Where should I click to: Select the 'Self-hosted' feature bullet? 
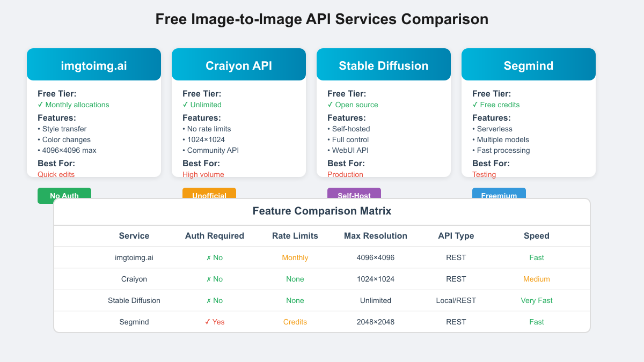pyautogui.click(x=349, y=129)
